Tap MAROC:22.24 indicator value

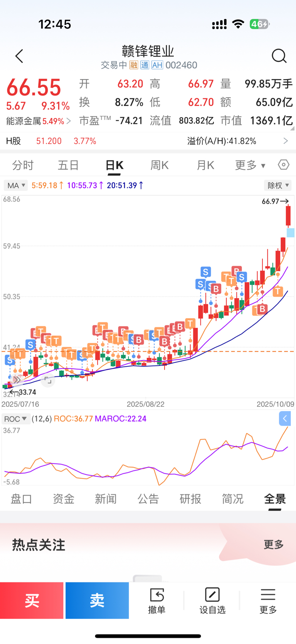121,419
